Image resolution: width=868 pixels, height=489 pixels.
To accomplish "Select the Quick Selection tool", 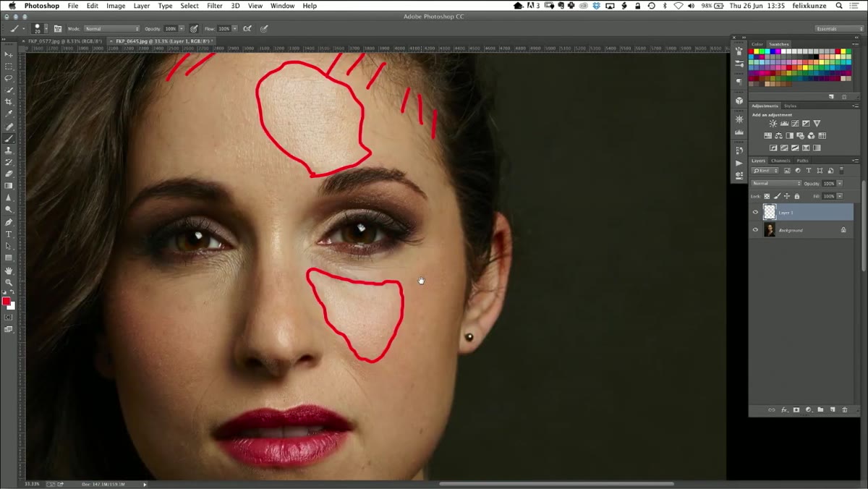I will pyautogui.click(x=9, y=90).
